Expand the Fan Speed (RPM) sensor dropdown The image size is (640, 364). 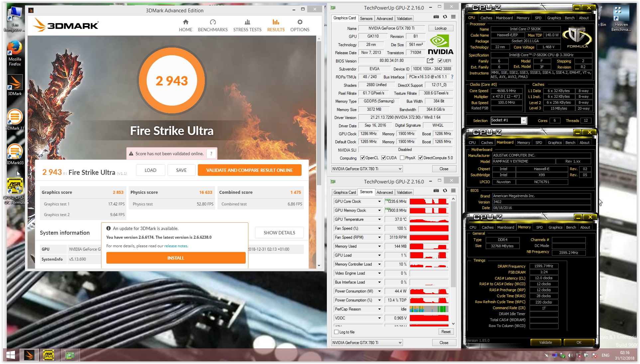(379, 237)
